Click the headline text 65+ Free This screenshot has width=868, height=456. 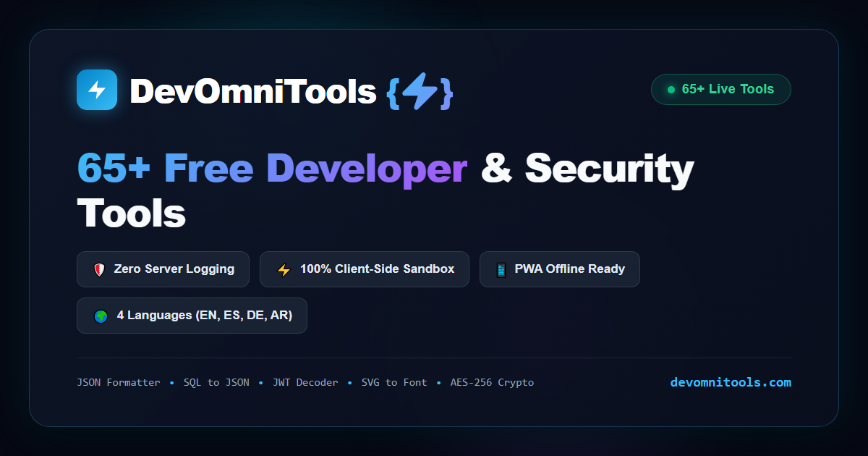tap(166, 168)
